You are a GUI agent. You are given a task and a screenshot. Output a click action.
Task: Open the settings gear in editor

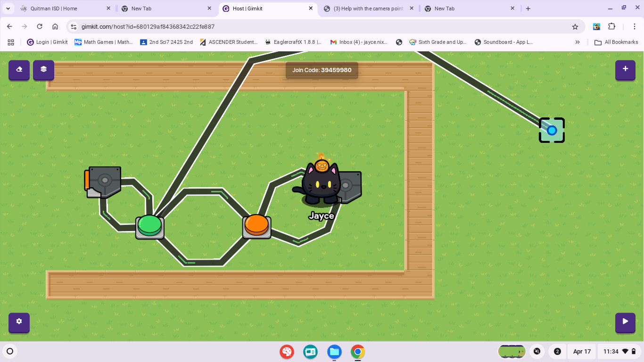[19, 322]
